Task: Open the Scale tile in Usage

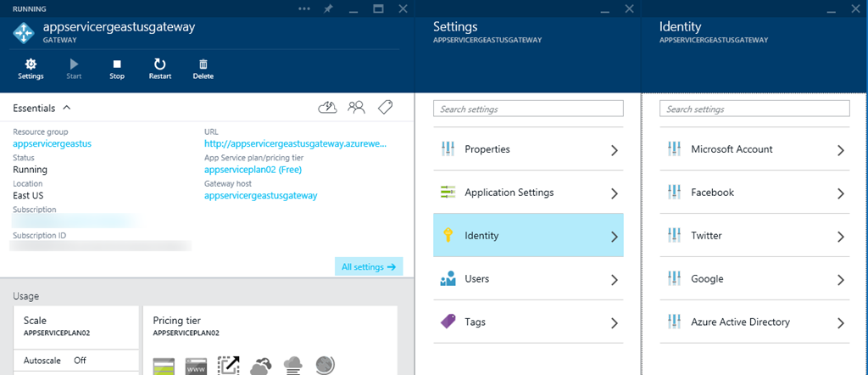Action: click(x=76, y=327)
